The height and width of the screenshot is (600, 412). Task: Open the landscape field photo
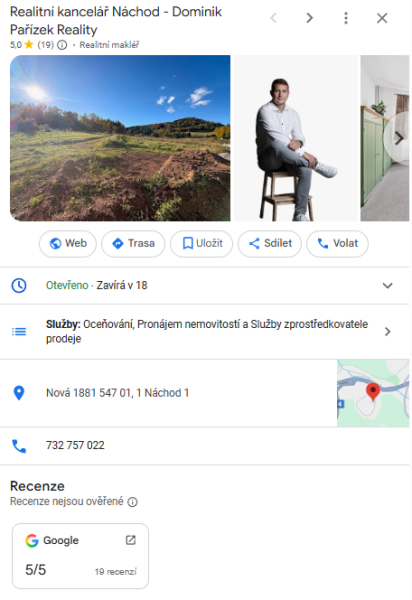(x=120, y=138)
